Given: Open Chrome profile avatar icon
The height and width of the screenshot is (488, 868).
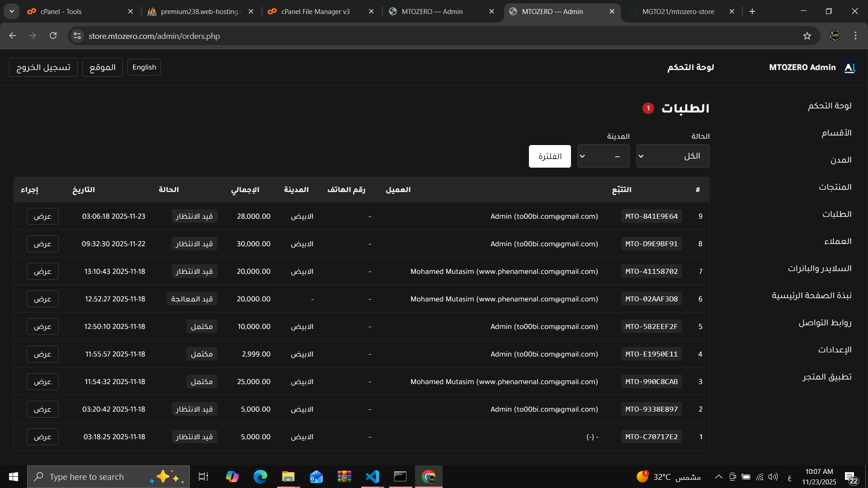Looking at the screenshot, I should click(x=835, y=36).
